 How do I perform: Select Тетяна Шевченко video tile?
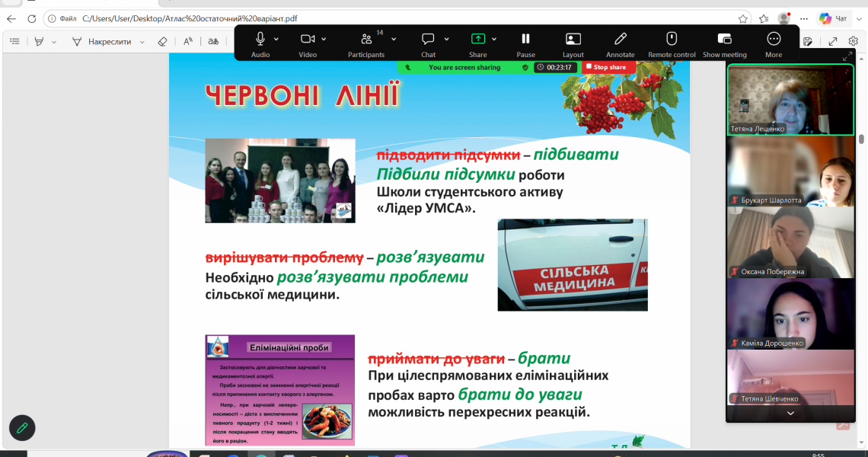(x=790, y=377)
